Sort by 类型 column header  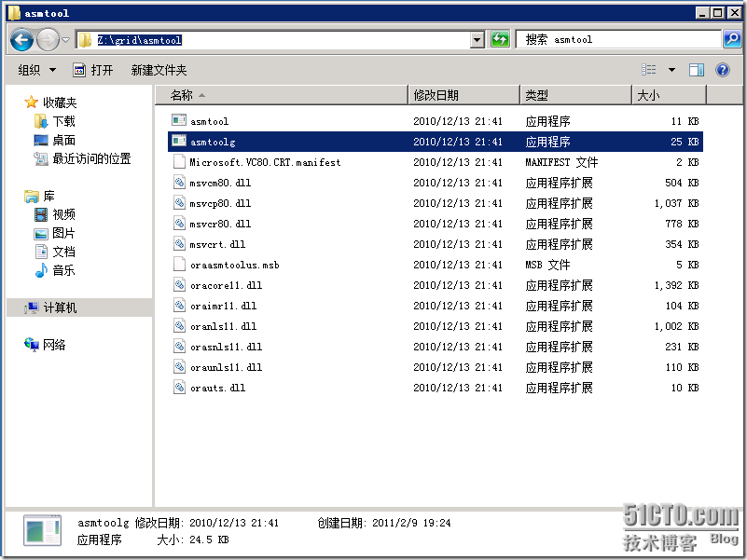click(576, 95)
